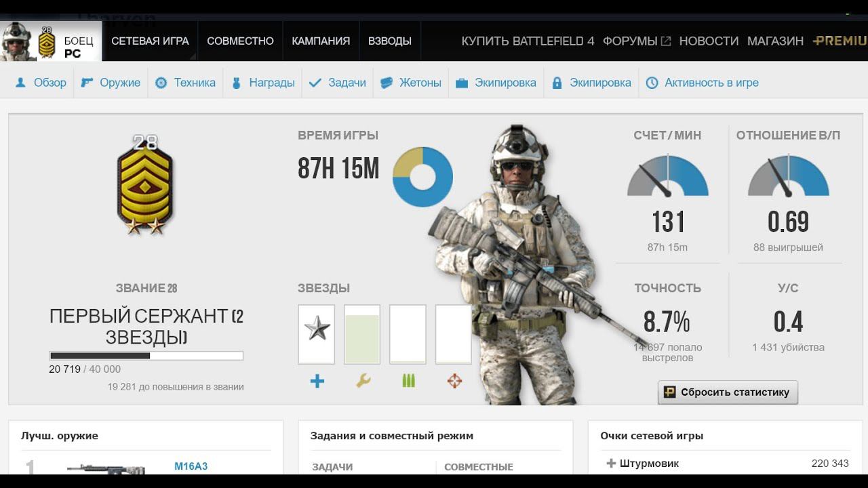The image size is (868, 488).
Task: Go to the КАМПАНИЯ tab
Action: tap(321, 41)
